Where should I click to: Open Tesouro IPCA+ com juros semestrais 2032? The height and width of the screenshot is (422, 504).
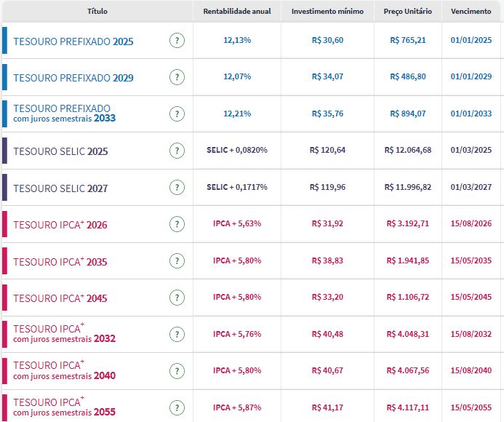click(64, 333)
